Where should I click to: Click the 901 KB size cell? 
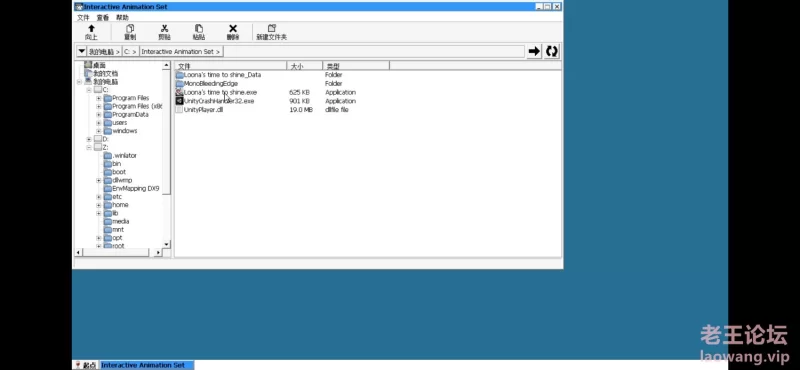[299, 101]
